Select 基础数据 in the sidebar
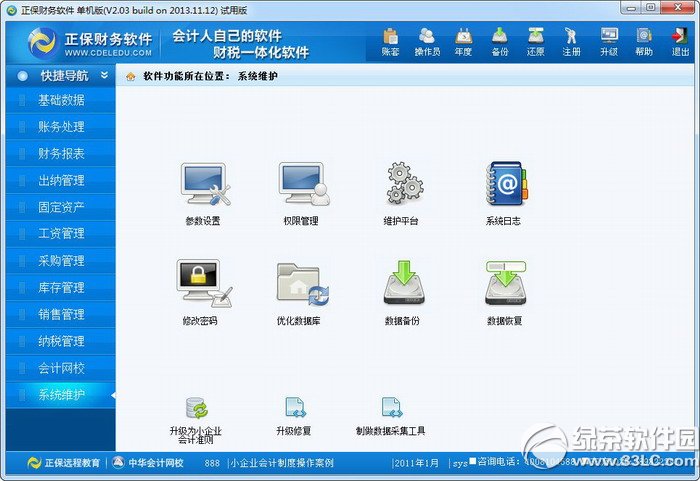This screenshot has width=700, height=481. click(x=61, y=100)
